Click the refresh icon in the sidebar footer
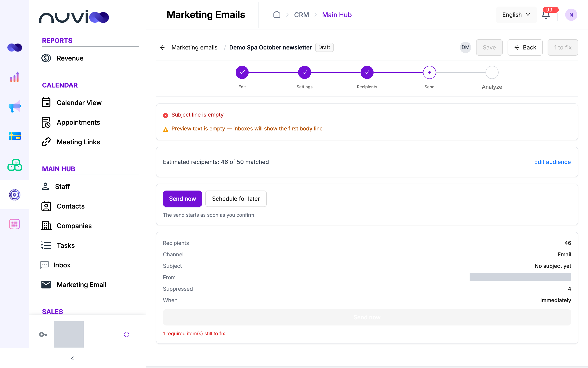This screenshot has height=368, width=588. [127, 334]
